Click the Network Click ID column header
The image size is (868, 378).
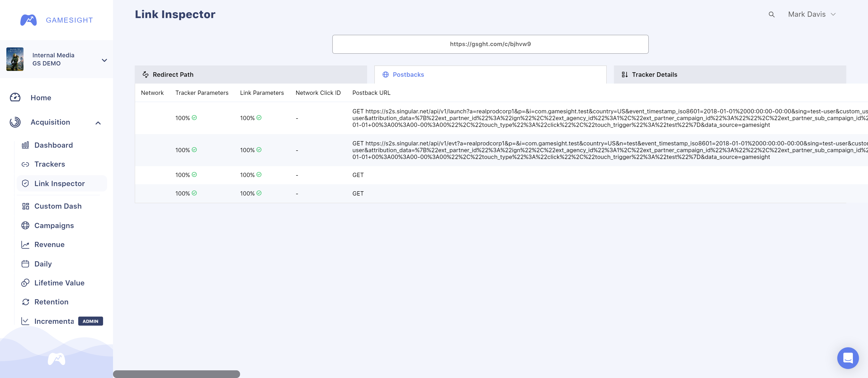coord(318,93)
